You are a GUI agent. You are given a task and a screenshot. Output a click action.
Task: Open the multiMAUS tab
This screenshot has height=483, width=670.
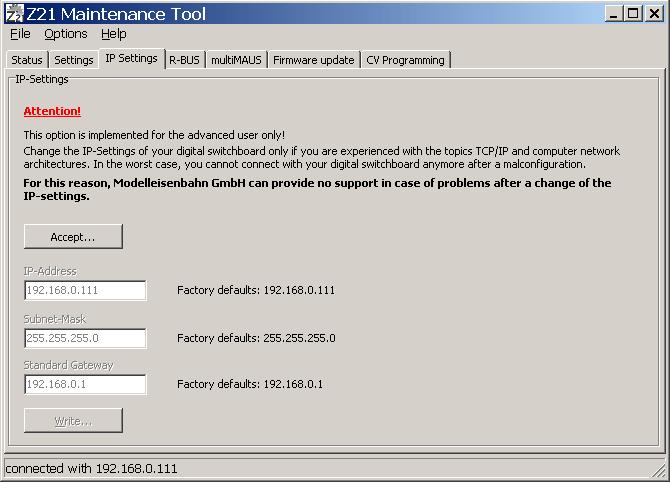[236, 60]
